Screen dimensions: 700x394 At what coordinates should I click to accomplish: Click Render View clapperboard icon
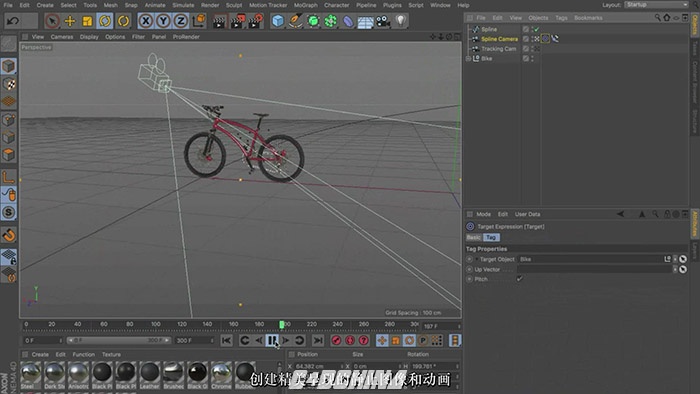coord(219,21)
